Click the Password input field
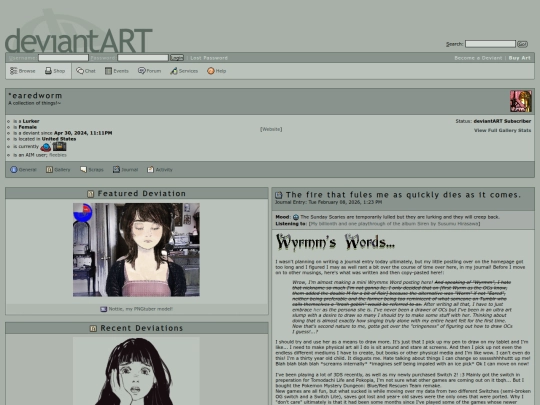The image size is (540, 405). [x=143, y=58]
